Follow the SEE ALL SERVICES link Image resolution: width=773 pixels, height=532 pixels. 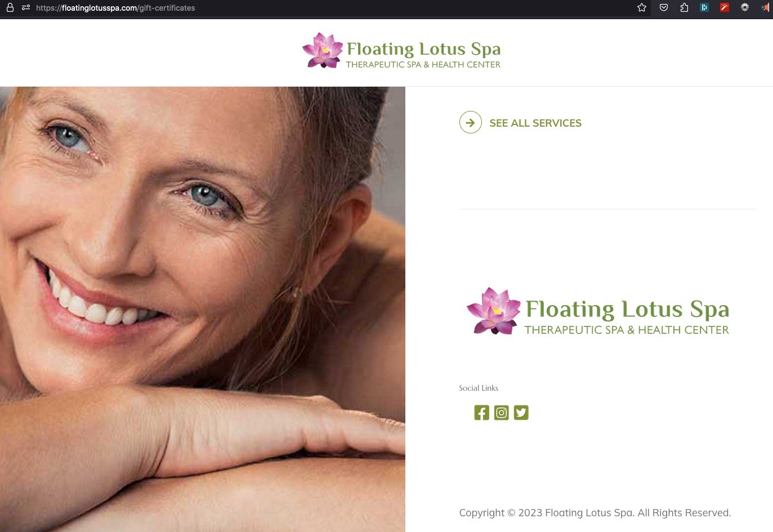tap(535, 123)
